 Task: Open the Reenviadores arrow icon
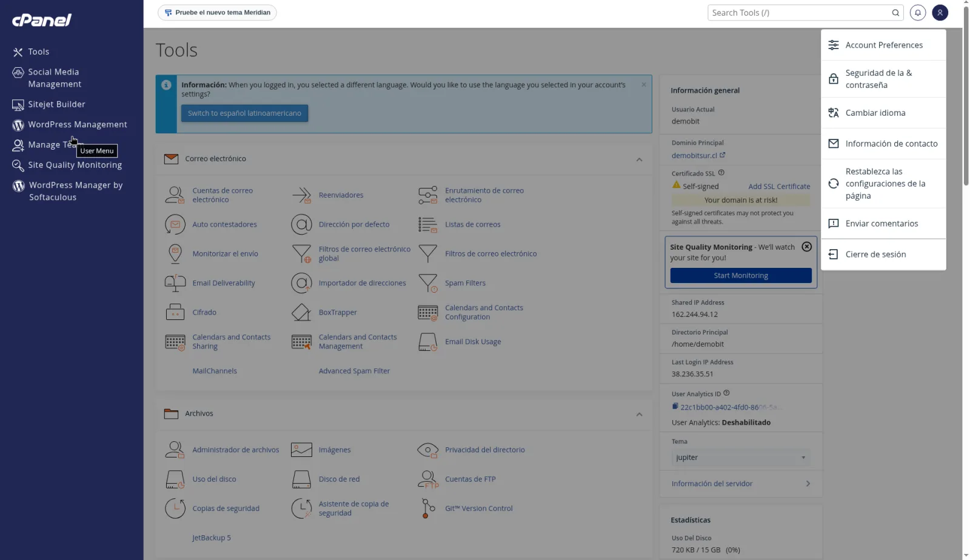coord(301,195)
